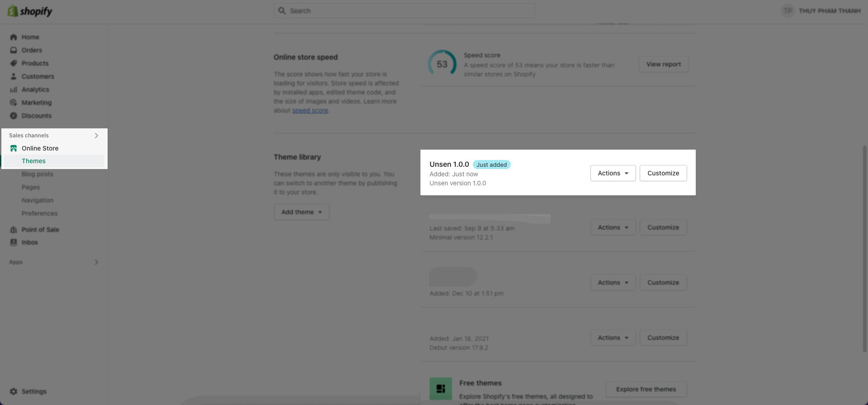Open Products in the sidebar
868x405 pixels.
[x=35, y=63]
